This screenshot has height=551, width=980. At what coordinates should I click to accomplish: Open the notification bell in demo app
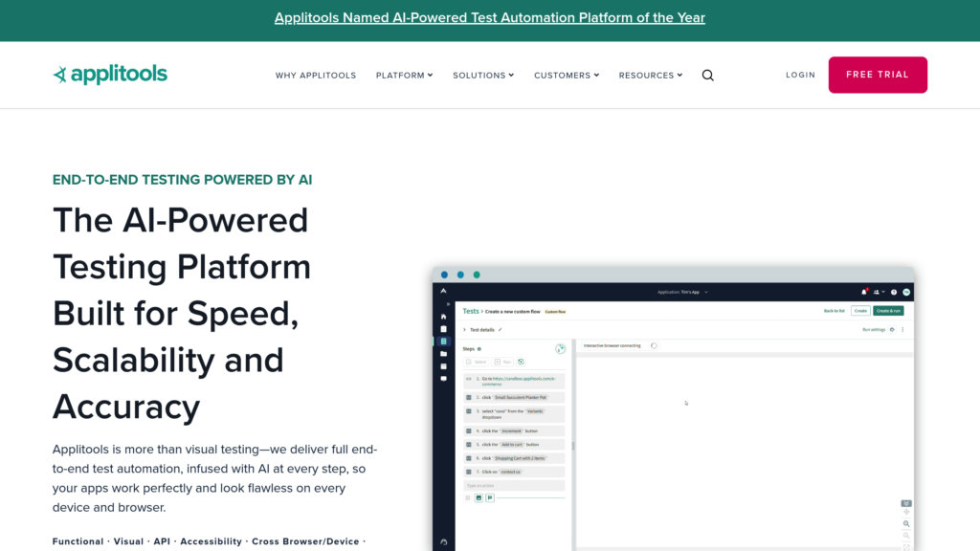click(863, 292)
